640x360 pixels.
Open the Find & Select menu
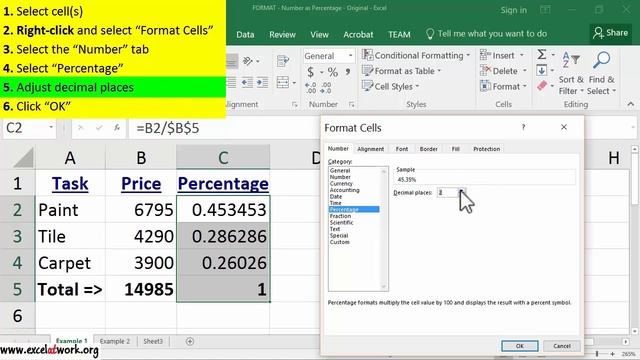(x=602, y=73)
